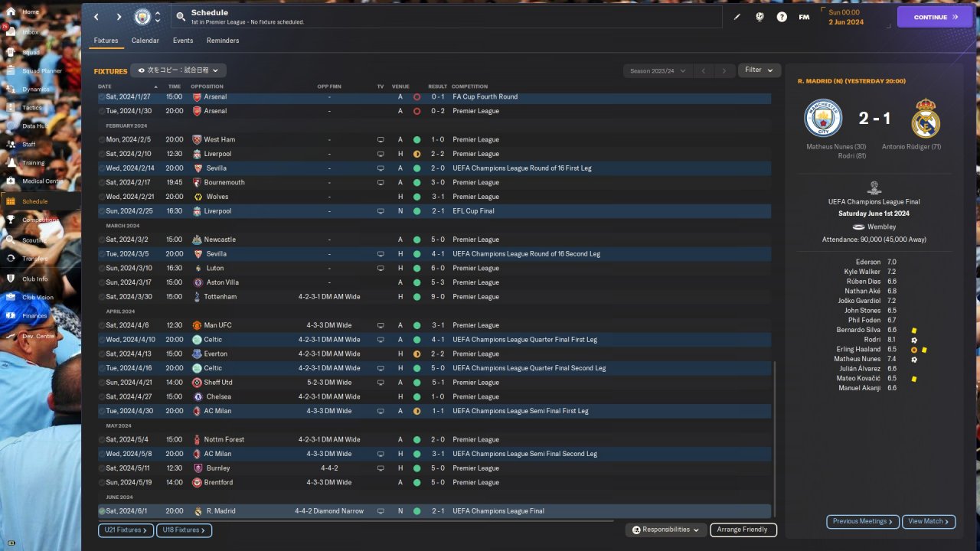Click the search magnifier icon
980x551 pixels.
181,16
